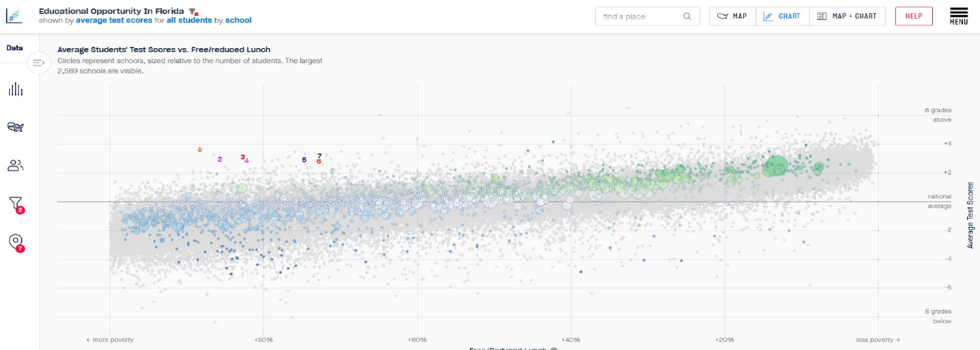Switch to Map + Chart split view
The width and height of the screenshot is (980, 350).
click(847, 16)
